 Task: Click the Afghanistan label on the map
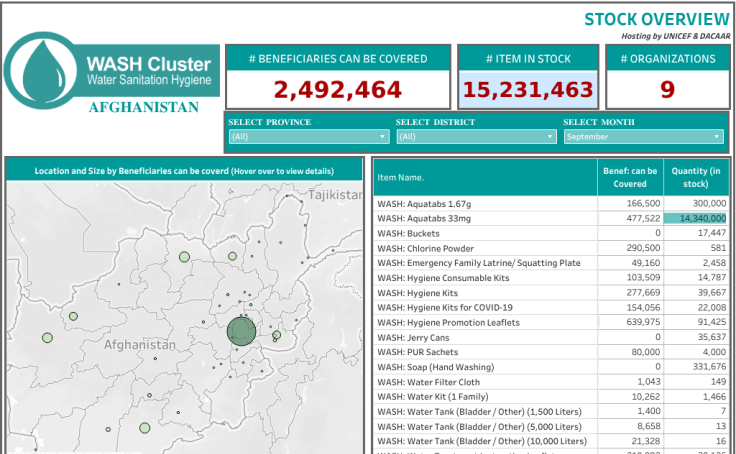click(140, 345)
